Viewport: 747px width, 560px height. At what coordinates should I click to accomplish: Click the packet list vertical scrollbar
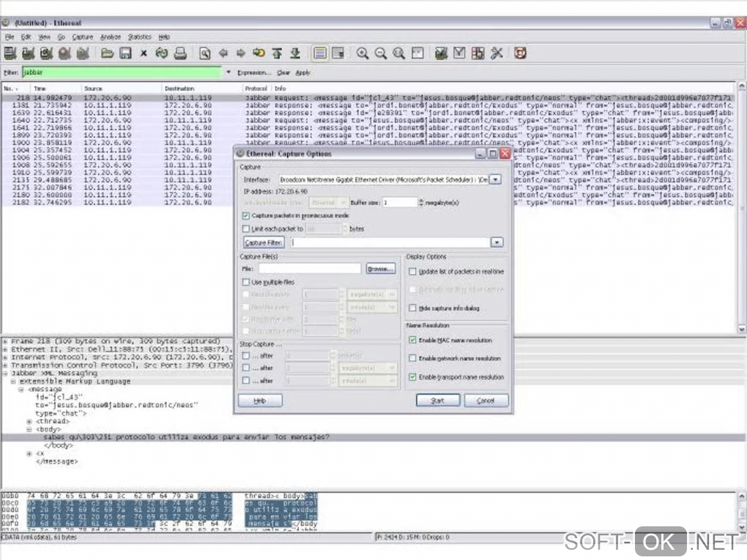click(742, 208)
